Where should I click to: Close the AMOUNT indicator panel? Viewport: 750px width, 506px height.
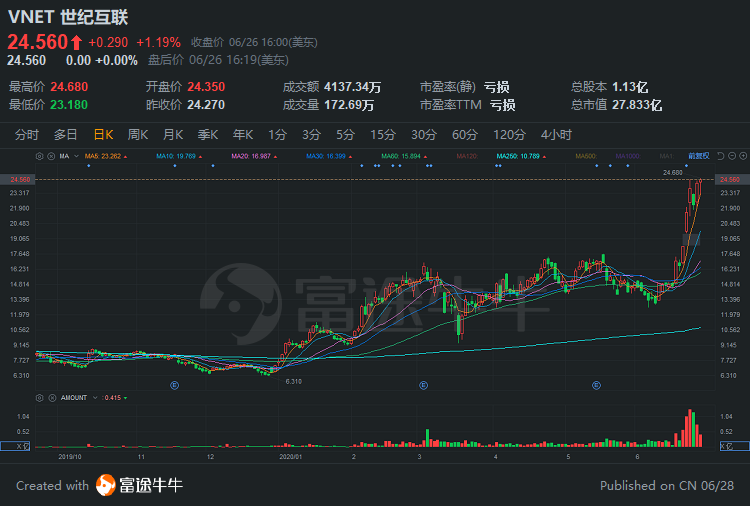[52, 398]
